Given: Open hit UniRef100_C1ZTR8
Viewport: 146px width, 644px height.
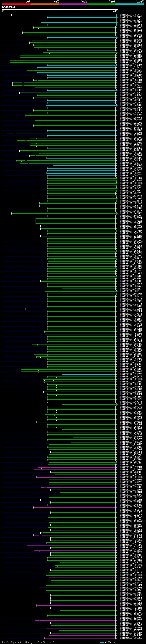Looking at the screenshot, I should [131, 17].
